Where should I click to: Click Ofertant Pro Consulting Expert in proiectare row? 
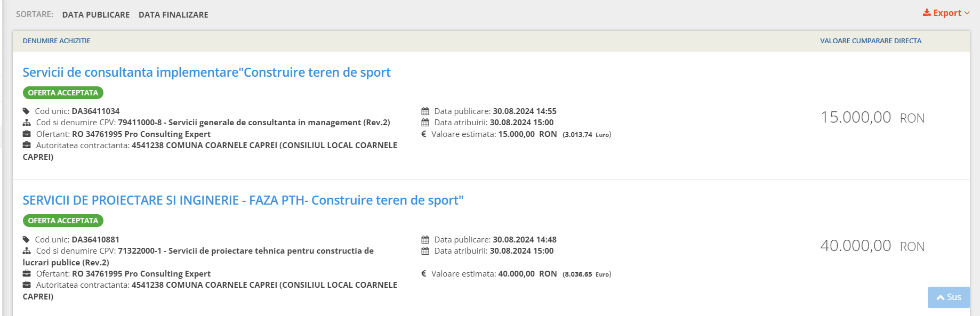tap(141, 274)
